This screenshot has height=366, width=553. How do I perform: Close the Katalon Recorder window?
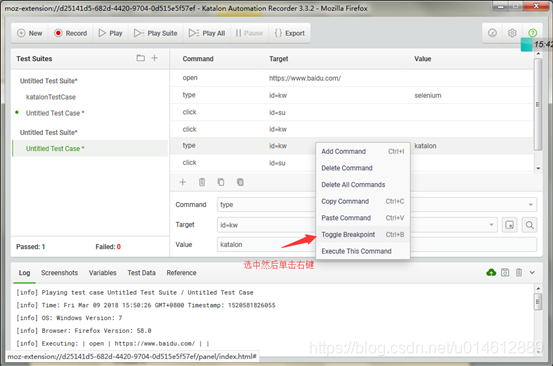536,6
